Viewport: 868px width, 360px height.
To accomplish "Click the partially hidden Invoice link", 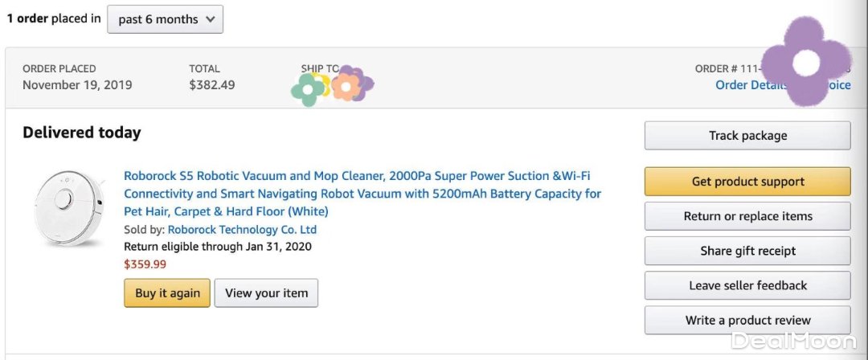I will 841,85.
